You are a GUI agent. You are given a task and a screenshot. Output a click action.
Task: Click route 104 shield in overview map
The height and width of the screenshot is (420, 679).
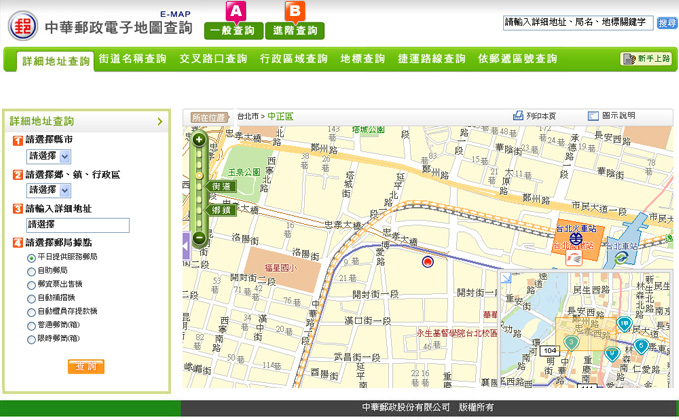[550, 350]
